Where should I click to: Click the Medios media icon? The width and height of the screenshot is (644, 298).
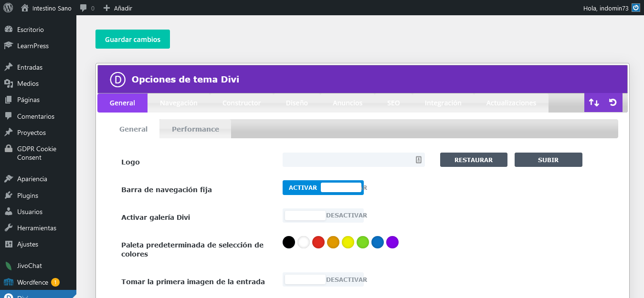click(x=9, y=83)
